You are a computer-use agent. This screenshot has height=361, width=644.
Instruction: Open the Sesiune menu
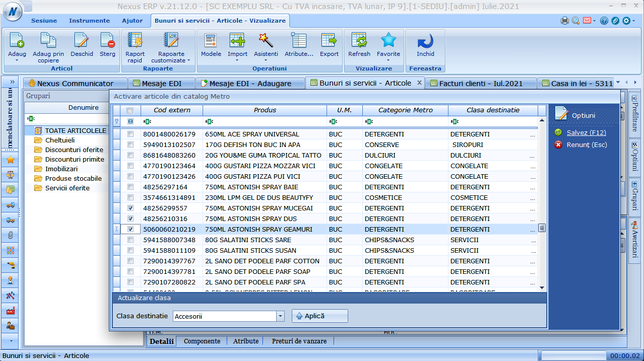(44, 21)
